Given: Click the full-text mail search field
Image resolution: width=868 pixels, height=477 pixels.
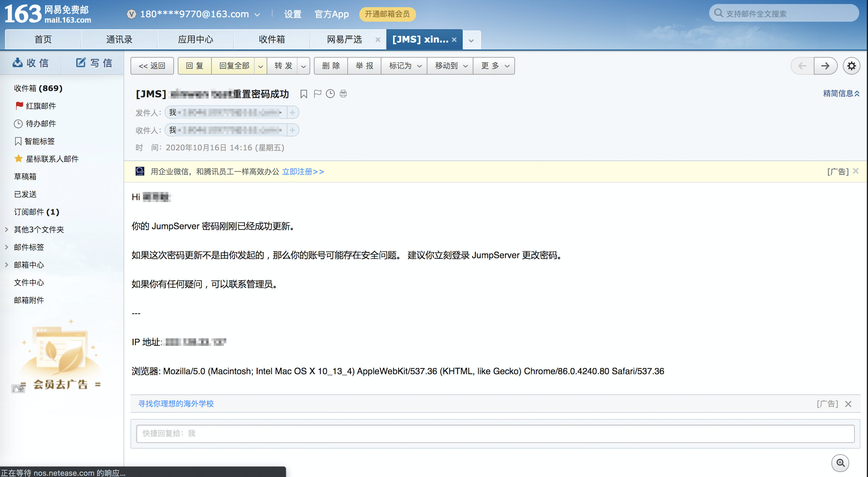Looking at the screenshot, I should pos(784,14).
